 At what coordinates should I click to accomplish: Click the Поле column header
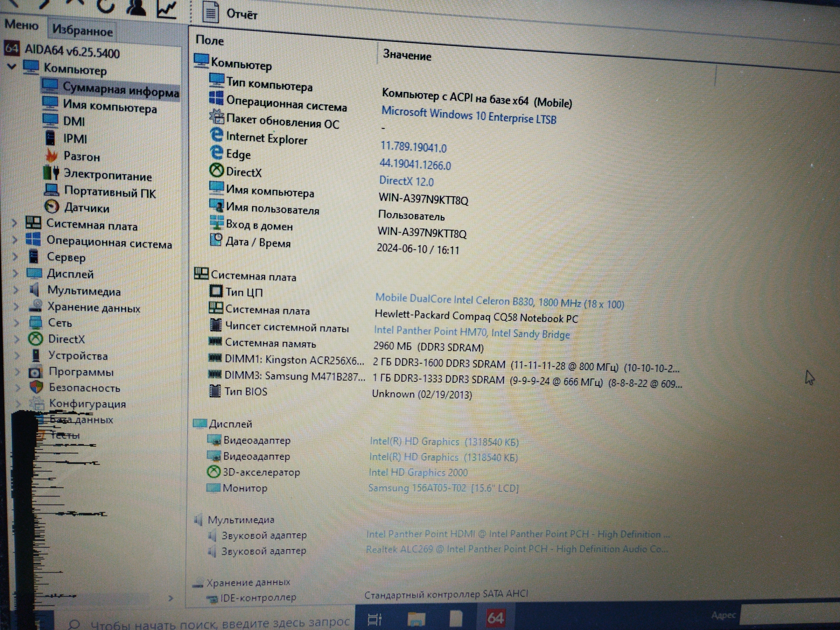point(210,40)
